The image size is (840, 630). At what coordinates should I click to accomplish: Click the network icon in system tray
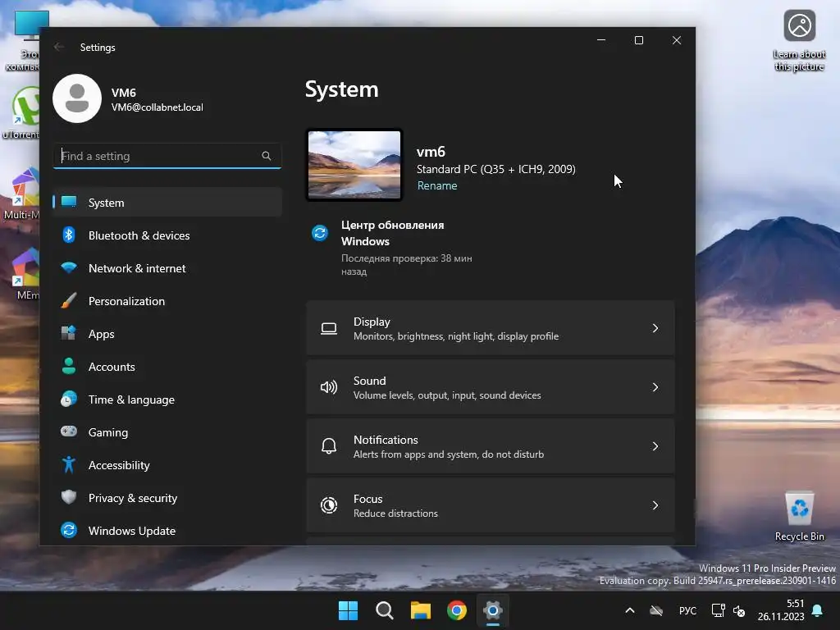pos(718,610)
